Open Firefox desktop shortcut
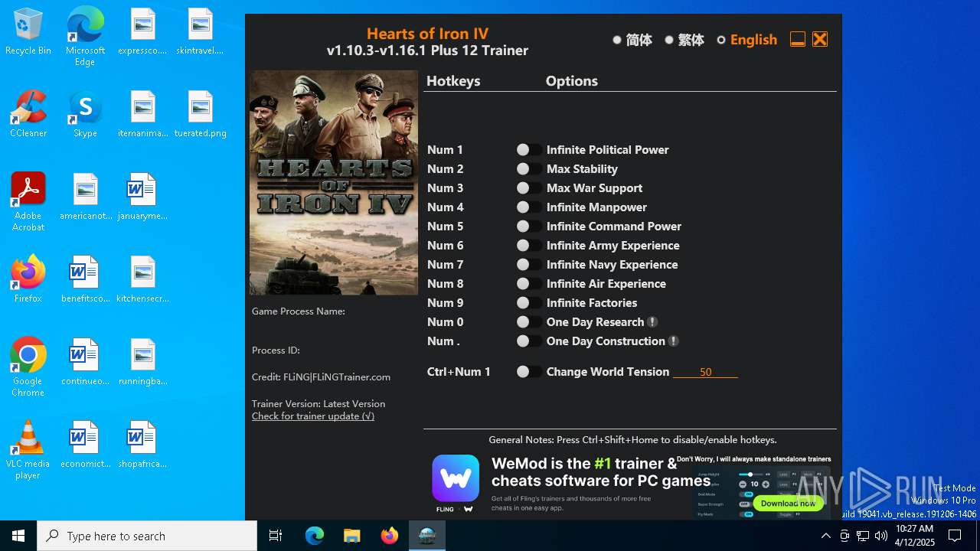 [28, 279]
